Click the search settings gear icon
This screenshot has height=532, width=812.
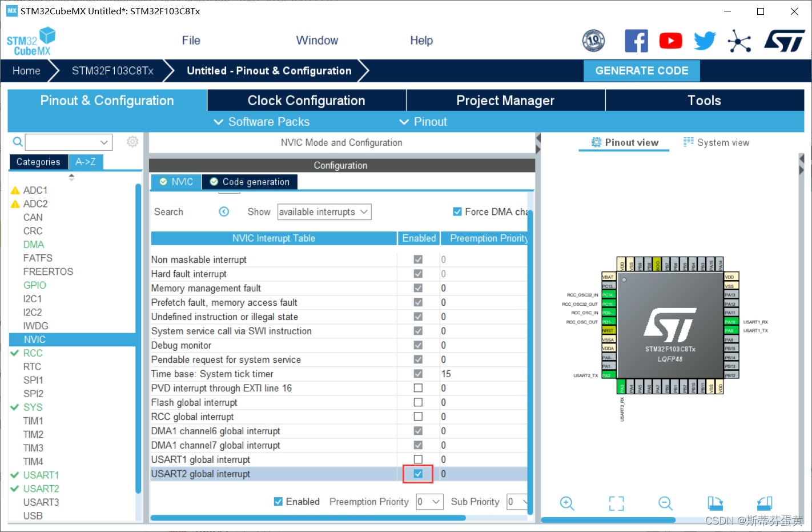click(132, 142)
